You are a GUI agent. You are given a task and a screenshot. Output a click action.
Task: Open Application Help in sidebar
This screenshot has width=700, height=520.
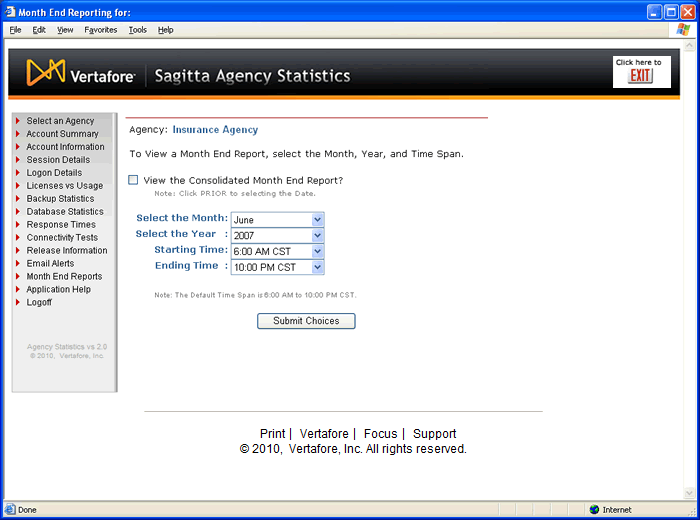[x=58, y=289]
